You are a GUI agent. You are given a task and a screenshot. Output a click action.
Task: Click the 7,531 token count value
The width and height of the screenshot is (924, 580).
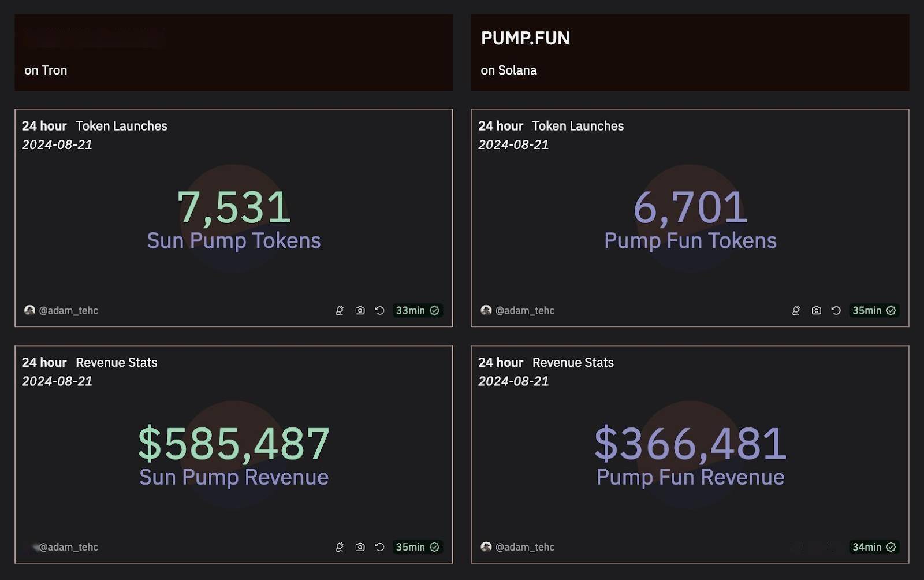(x=234, y=207)
